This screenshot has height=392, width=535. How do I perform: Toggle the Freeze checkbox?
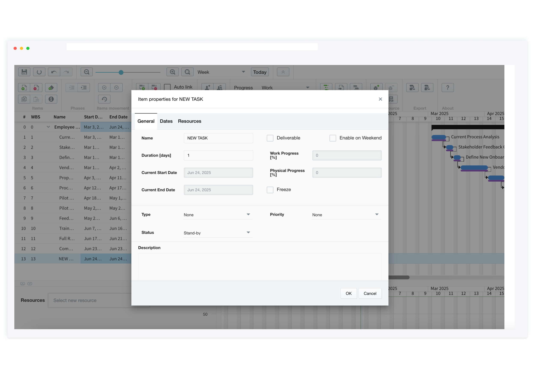click(x=270, y=190)
